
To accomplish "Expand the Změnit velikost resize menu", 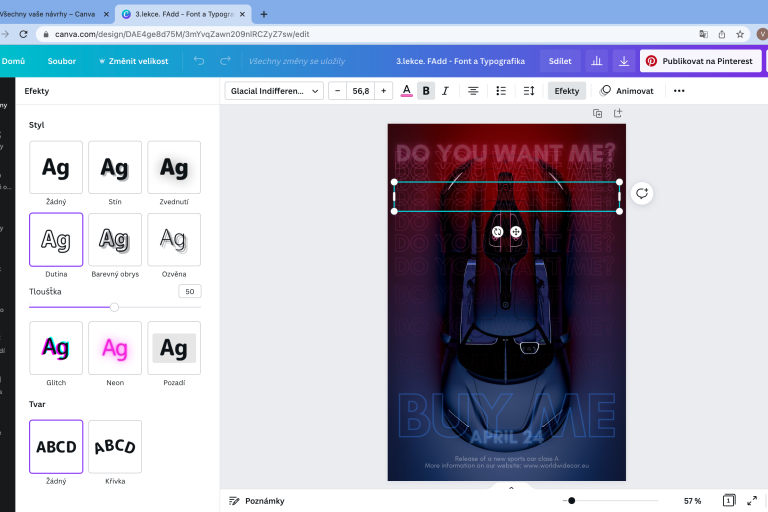I will 133,61.
